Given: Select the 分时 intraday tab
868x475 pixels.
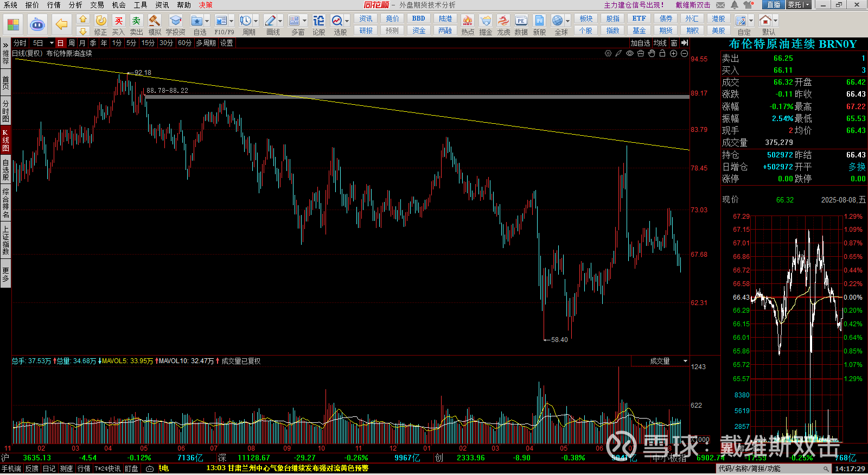Looking at the screenshot, I should click(x=20, y=43).
